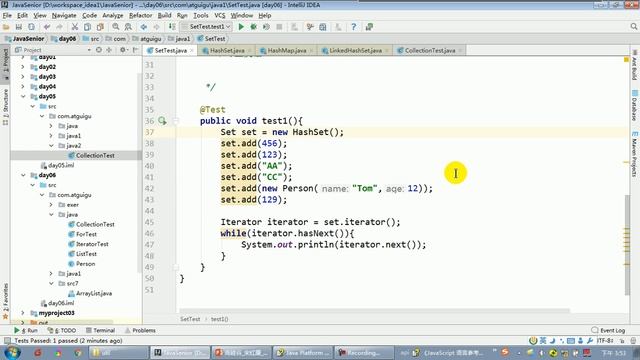The image size is (640, 360).
Task: Click the Redo arrow icon
Action: click(x=59, y=27)
